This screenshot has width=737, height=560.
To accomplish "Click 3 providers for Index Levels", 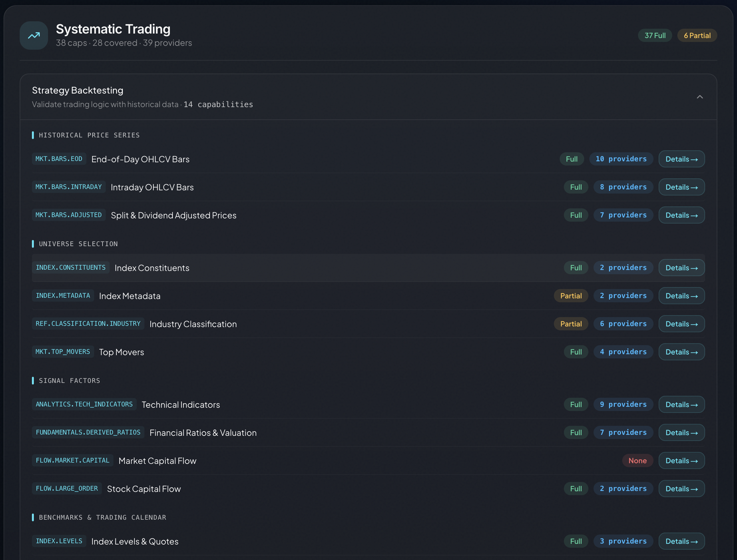I will click(623, 541).
